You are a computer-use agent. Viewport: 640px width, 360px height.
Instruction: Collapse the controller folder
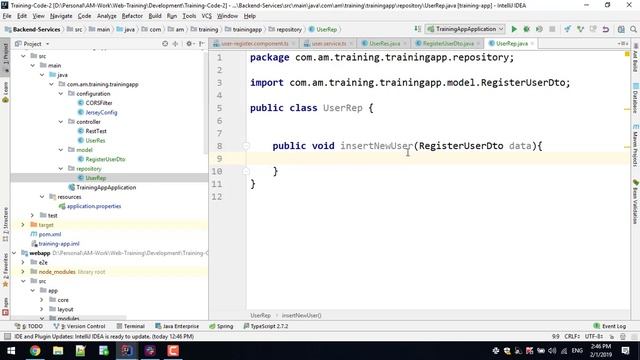(x=60, y=122)
